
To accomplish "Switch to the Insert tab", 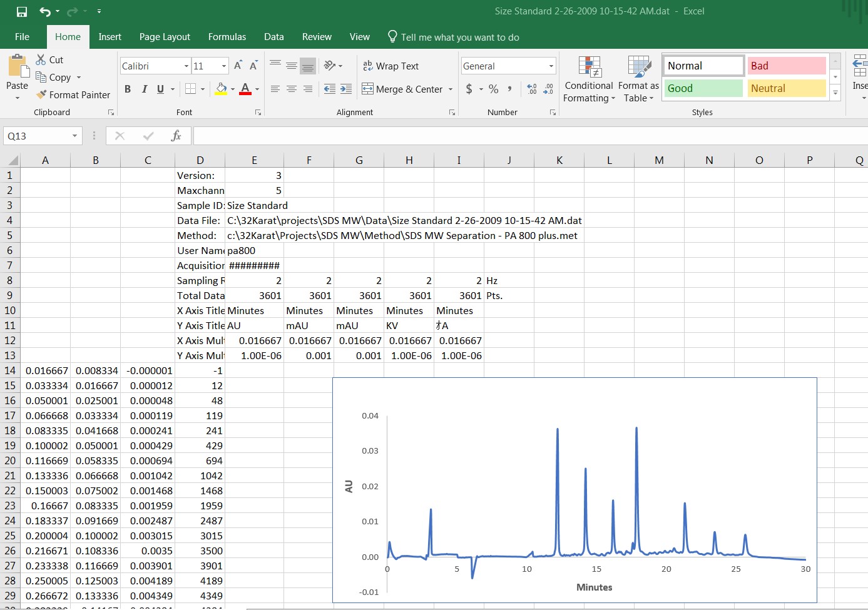I will coord(110,37).
